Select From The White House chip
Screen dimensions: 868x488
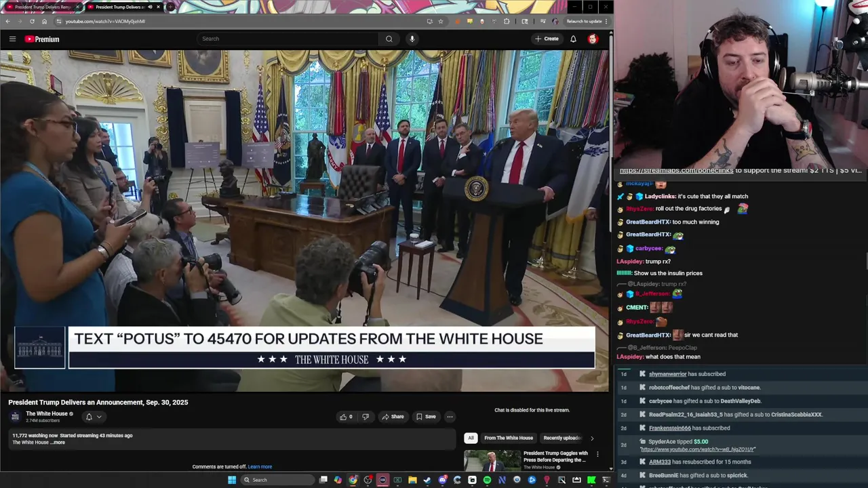coord(509,438)
